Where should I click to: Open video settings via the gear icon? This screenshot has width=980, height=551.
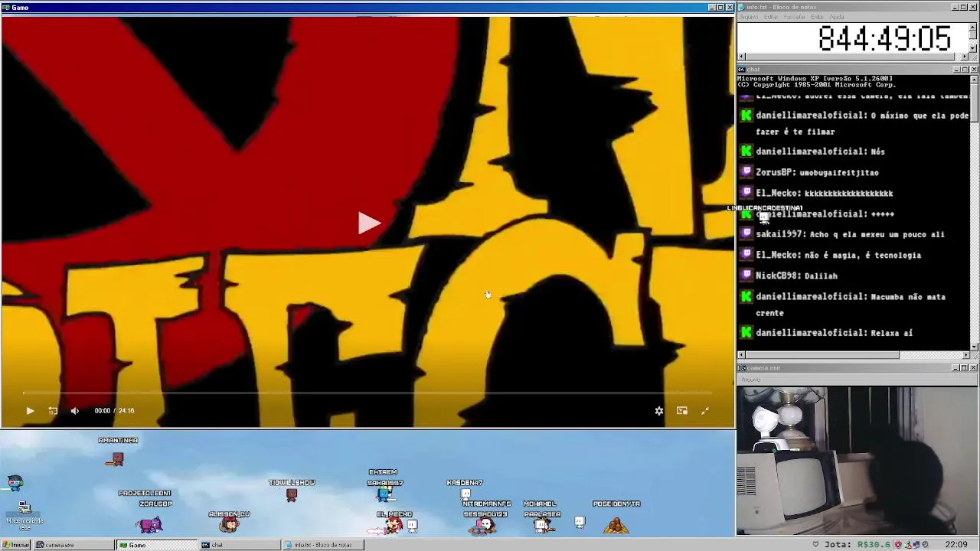pos(659,411)
